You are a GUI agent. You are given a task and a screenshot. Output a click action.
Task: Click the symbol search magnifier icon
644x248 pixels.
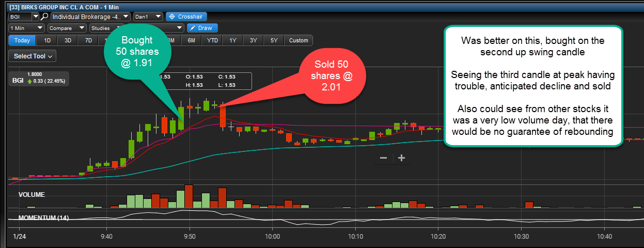click(x=44, y=17)
